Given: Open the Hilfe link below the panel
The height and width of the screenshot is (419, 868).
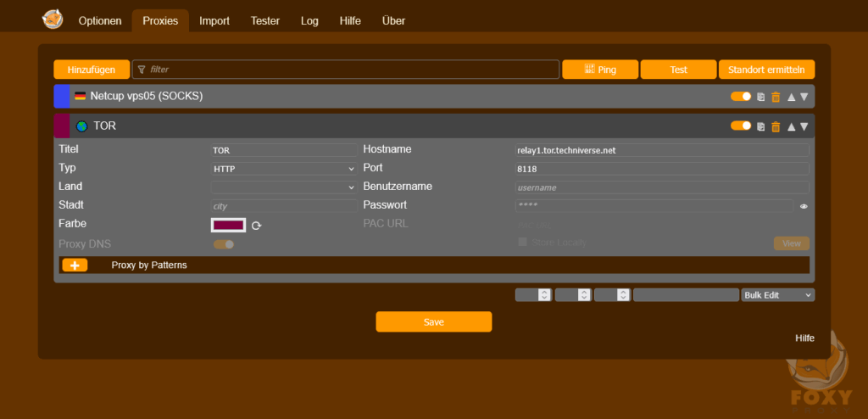Looking at the screenshot, I should click(x=804, y=338).
